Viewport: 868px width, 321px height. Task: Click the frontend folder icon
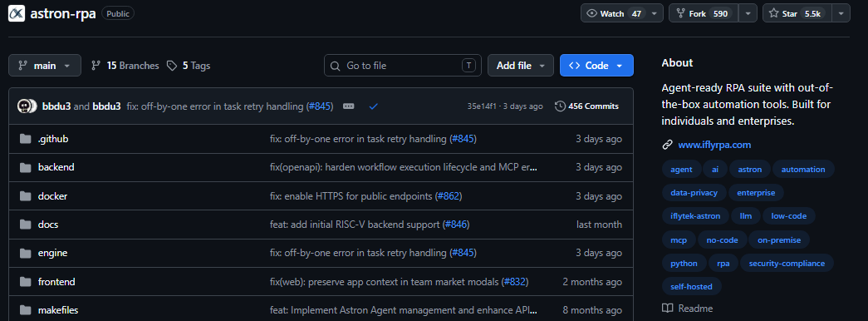[25, 282]
